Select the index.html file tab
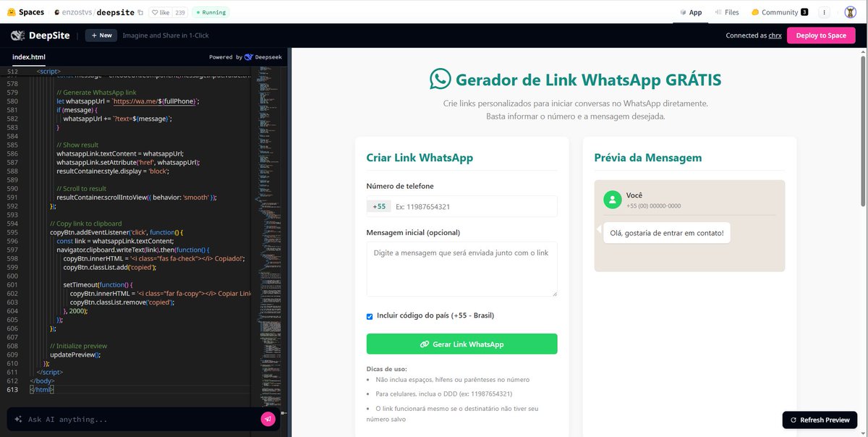868x437 pixels. [x=29, y=56]
